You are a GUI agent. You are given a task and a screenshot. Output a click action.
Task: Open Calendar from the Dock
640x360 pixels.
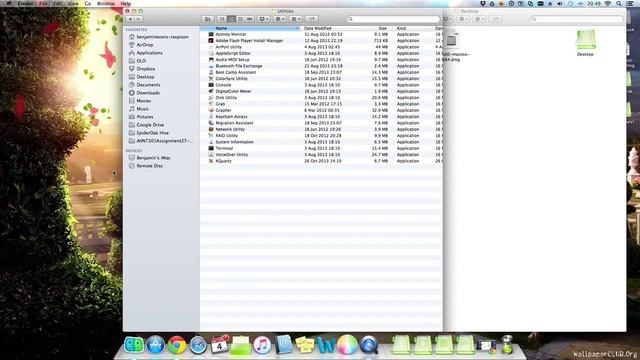(220, 345)
